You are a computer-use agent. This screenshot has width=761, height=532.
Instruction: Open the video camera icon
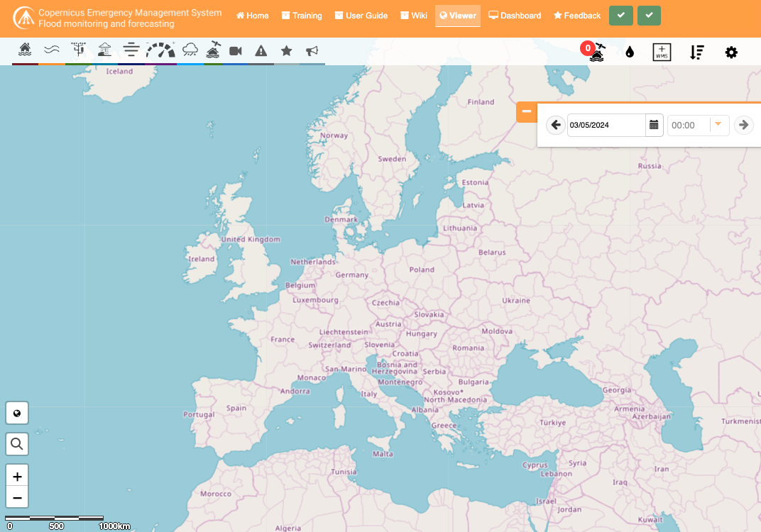(236, 51)
